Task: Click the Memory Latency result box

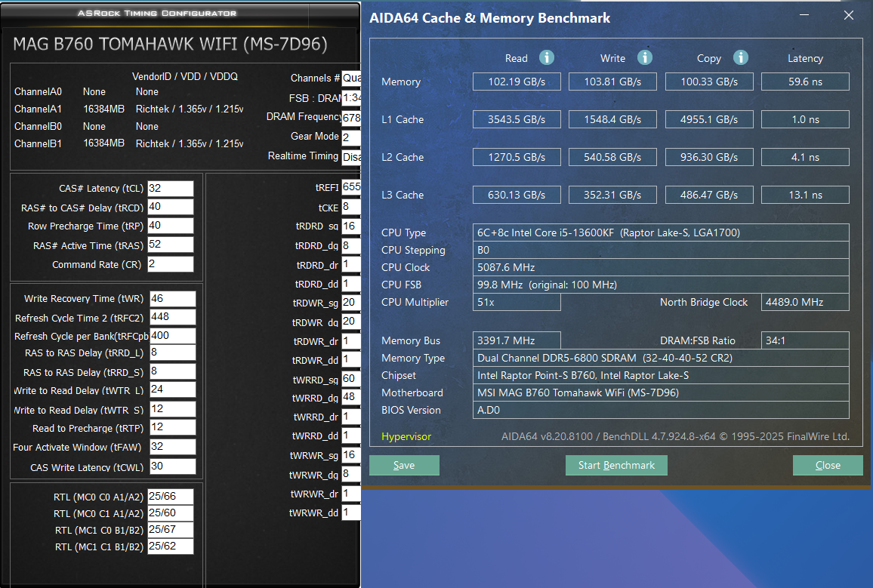Action: 805,82
